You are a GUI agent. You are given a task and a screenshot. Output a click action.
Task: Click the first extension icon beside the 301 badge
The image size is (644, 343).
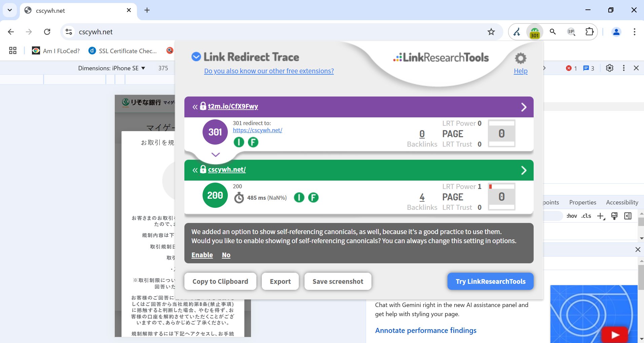click(517, 32)
